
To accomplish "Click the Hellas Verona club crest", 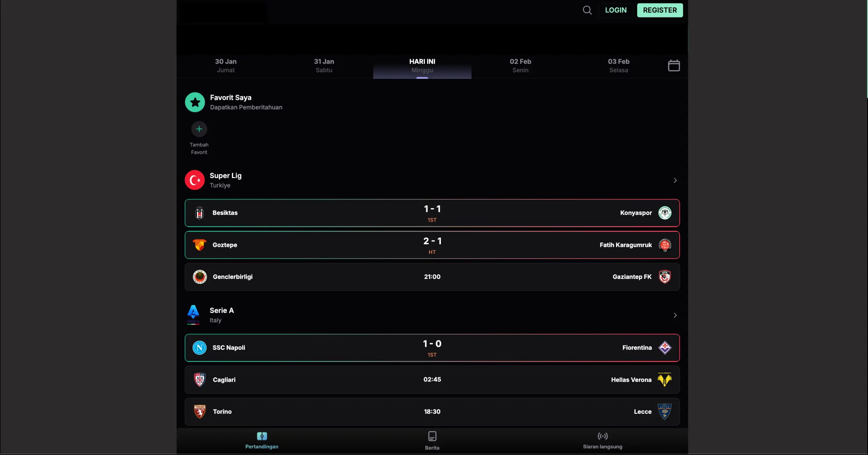I will click(665, 379).
